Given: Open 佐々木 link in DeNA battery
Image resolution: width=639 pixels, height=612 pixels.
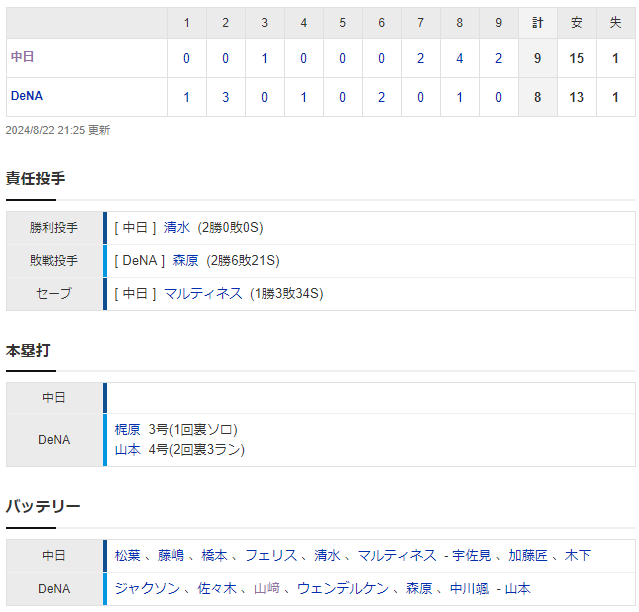Looking at the screenshot, I should (217, 588).
